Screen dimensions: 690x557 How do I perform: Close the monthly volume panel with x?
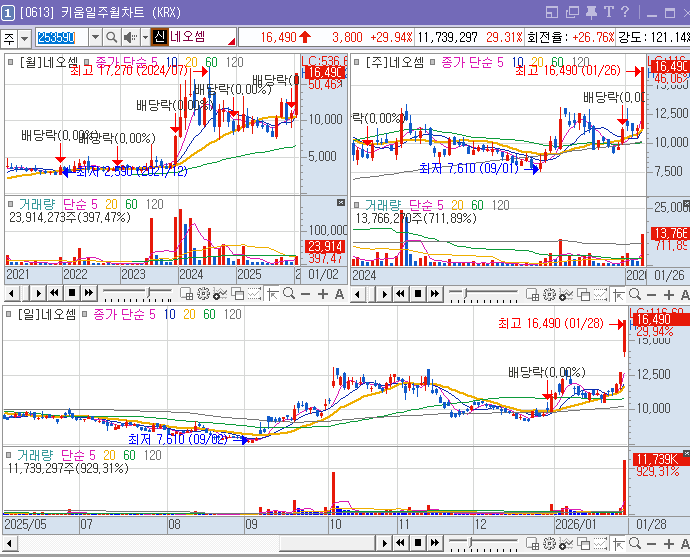[341, 202]
